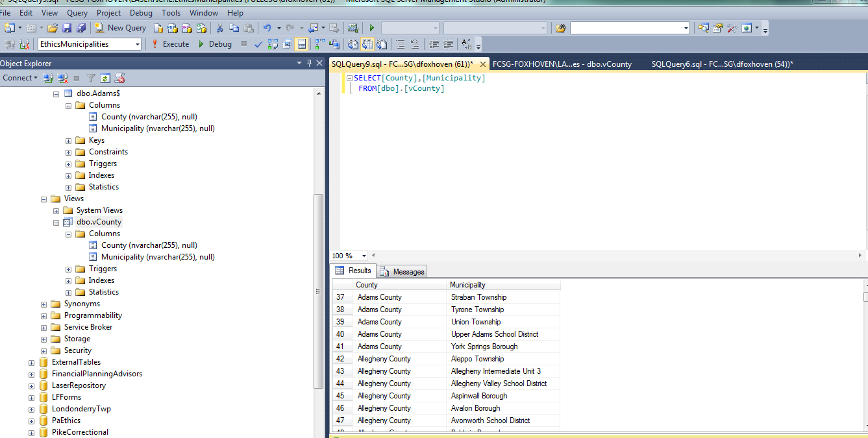
Task: Click the Undo arrow icon
Action: tap(267, 28)
